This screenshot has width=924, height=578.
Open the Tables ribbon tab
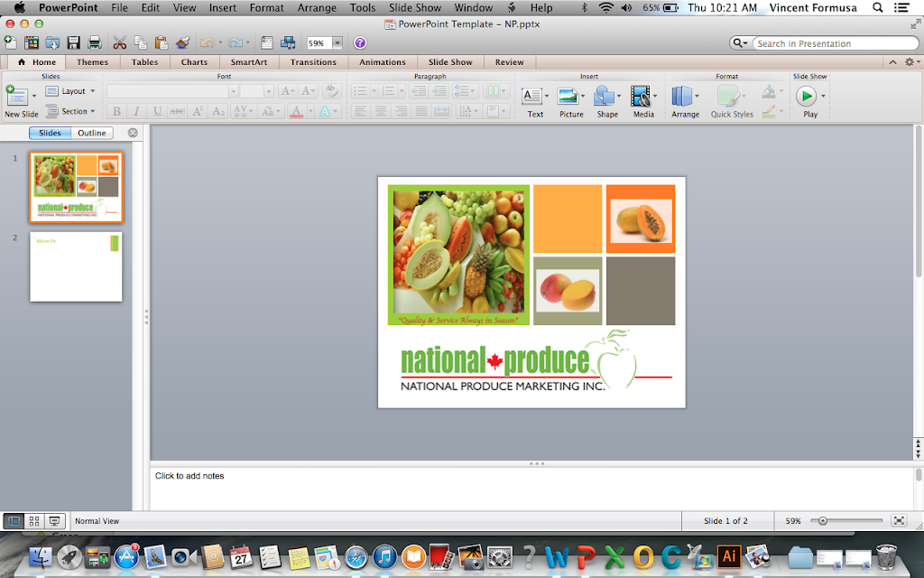(145, 62)
